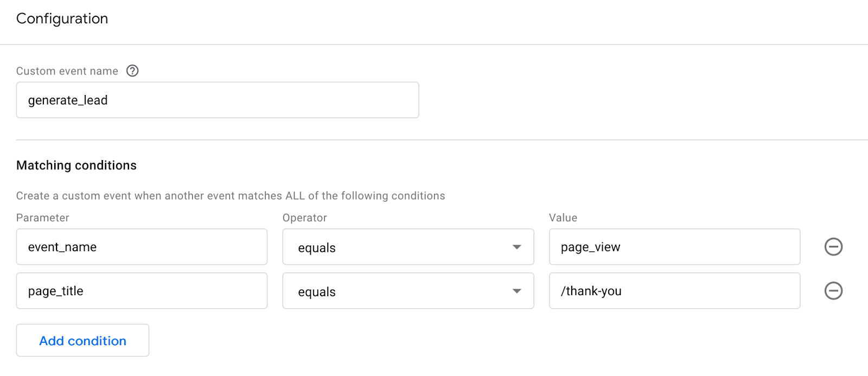Click the page_view value field
Viewport: 868px width, 376px height.
coord(674,247)
